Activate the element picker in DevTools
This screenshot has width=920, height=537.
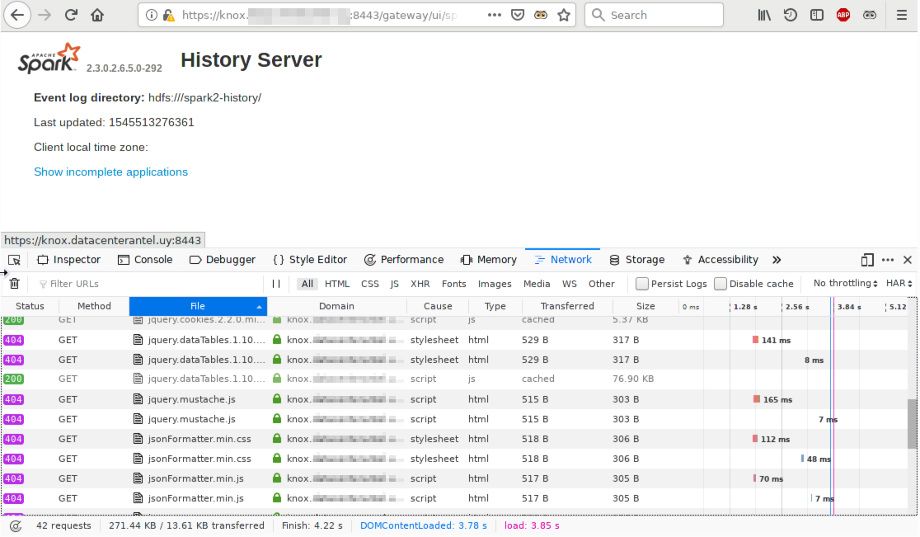pyautogui.click(x=14, y=260)
